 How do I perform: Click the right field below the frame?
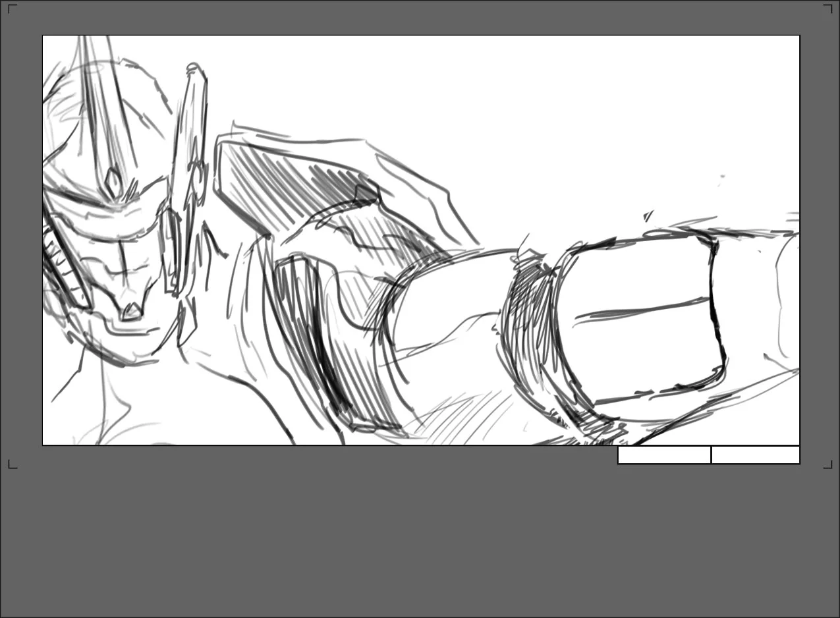pos(756,455)
